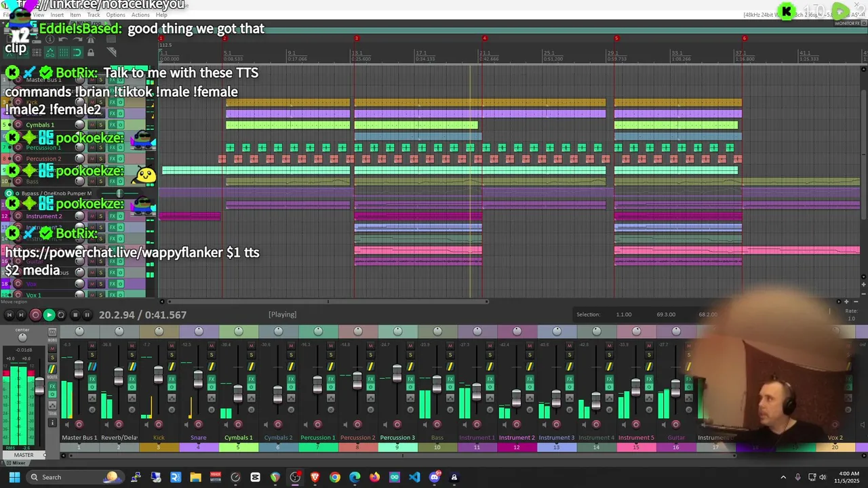Click the Kick strip pan knob
The image size is (868, 488).
coord(159,331)
